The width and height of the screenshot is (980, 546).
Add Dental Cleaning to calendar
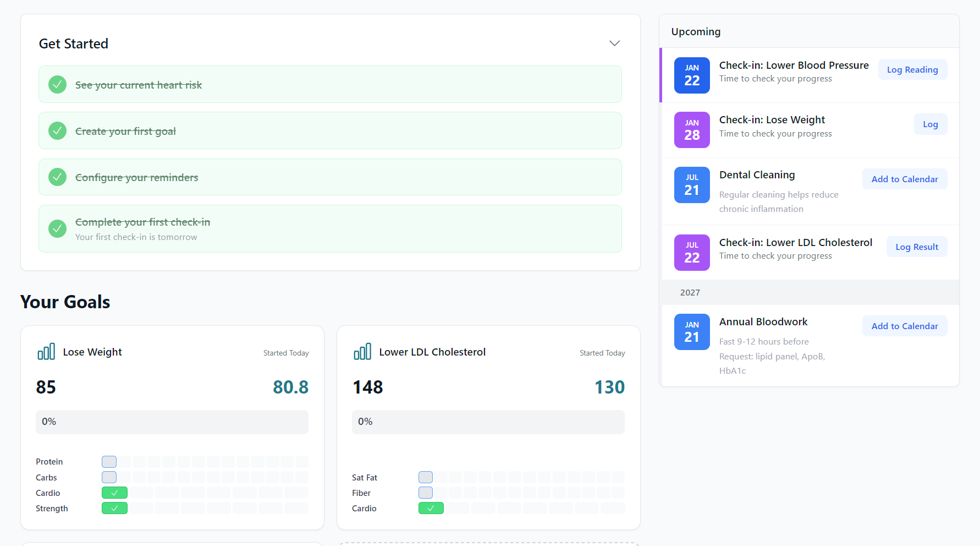pos(904,179)
